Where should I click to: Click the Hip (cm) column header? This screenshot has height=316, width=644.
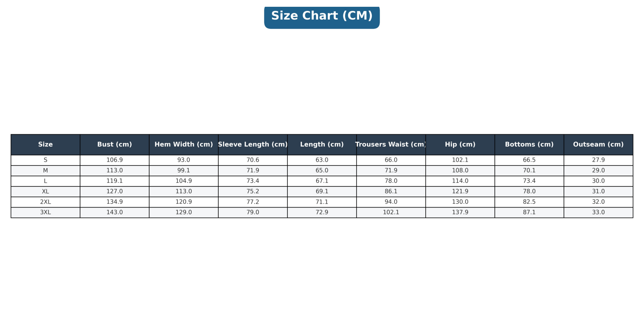(460, 144)
